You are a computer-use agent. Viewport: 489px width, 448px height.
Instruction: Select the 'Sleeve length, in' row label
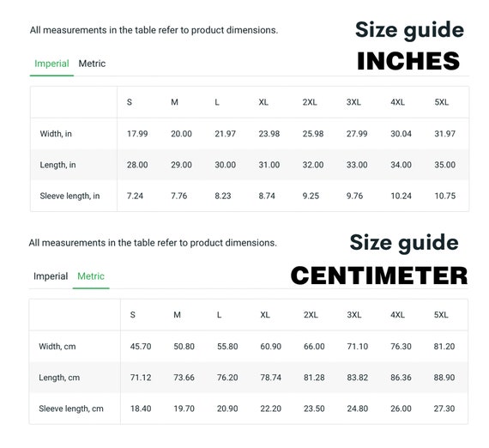point(69,196)
